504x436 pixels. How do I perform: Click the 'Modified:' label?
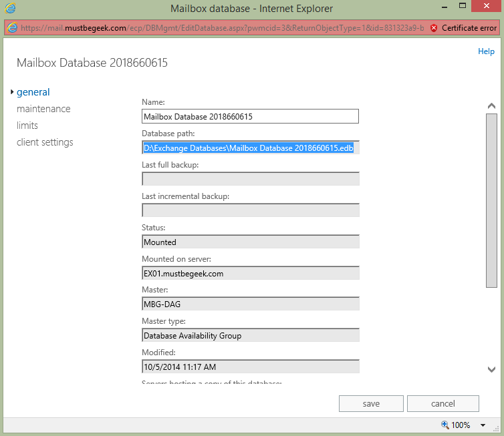[158, 353]
